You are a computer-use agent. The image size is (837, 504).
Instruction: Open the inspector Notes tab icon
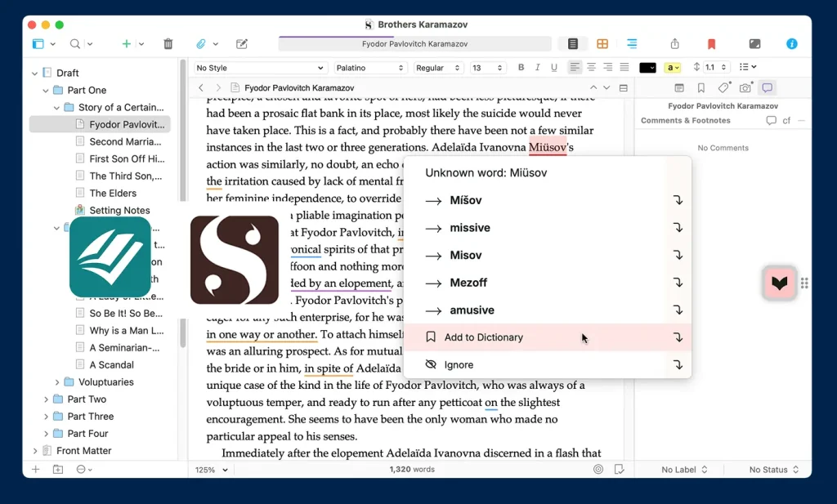(x=679, y=88)
